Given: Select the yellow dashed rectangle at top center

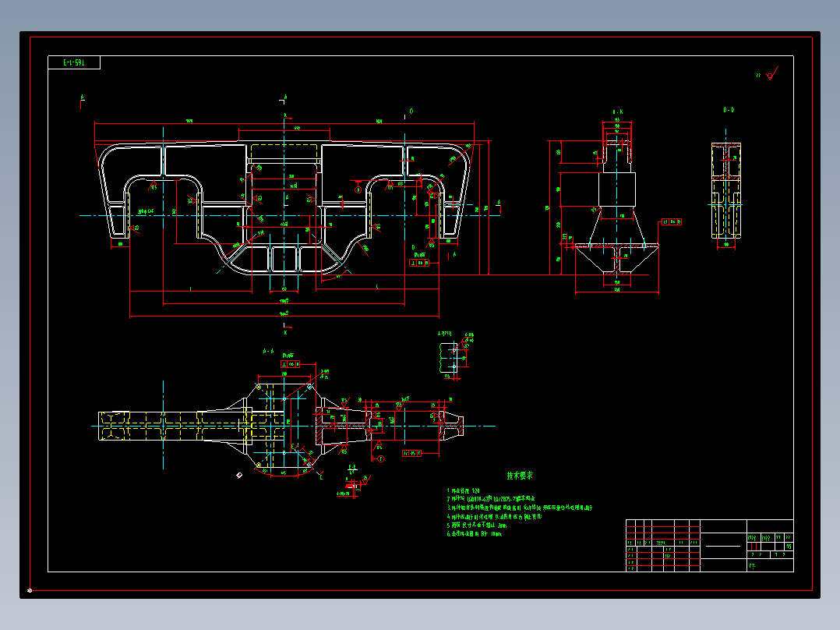Looking at the screenshot, I should coord(284,154).
